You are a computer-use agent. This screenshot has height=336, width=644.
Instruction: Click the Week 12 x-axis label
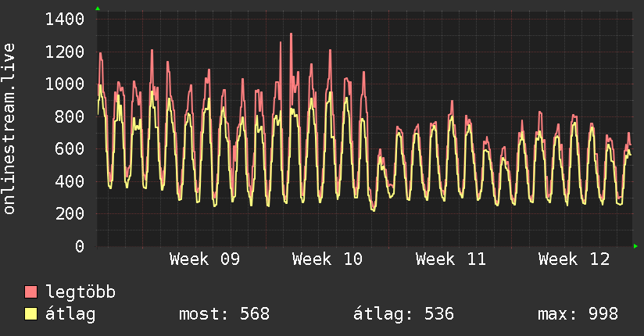point(574,259)
